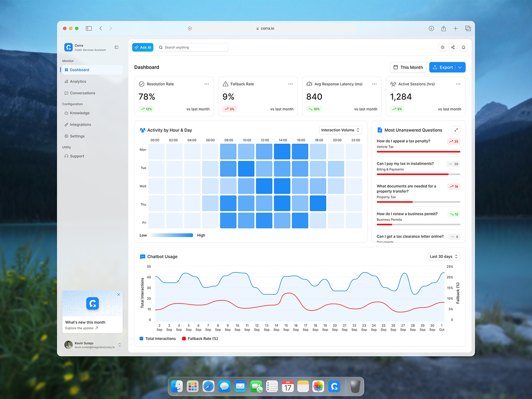
Task: Toggle Fallback Rate (%) legend item
Action: pyautogui.click(x=200, y=338)
